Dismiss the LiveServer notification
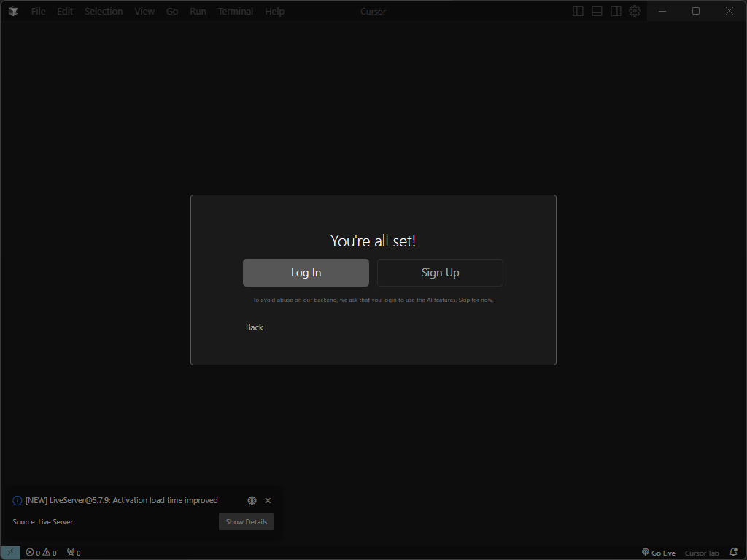The width and height of the screenshot is (747, 560). pyautogui.click(x=268, y=500)
